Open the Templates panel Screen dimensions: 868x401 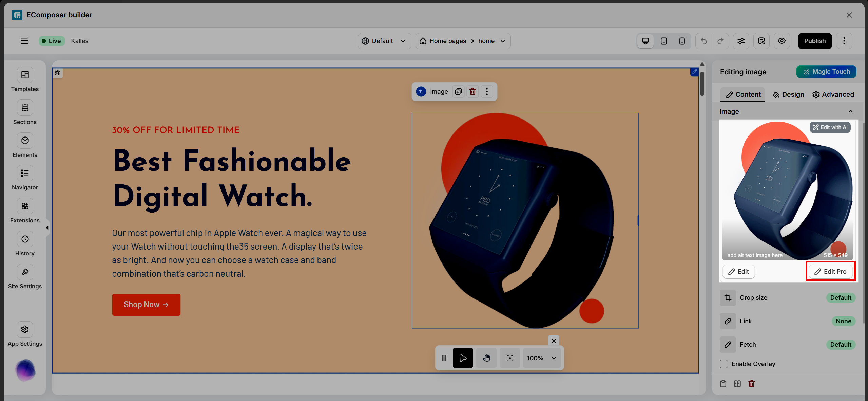25,75
